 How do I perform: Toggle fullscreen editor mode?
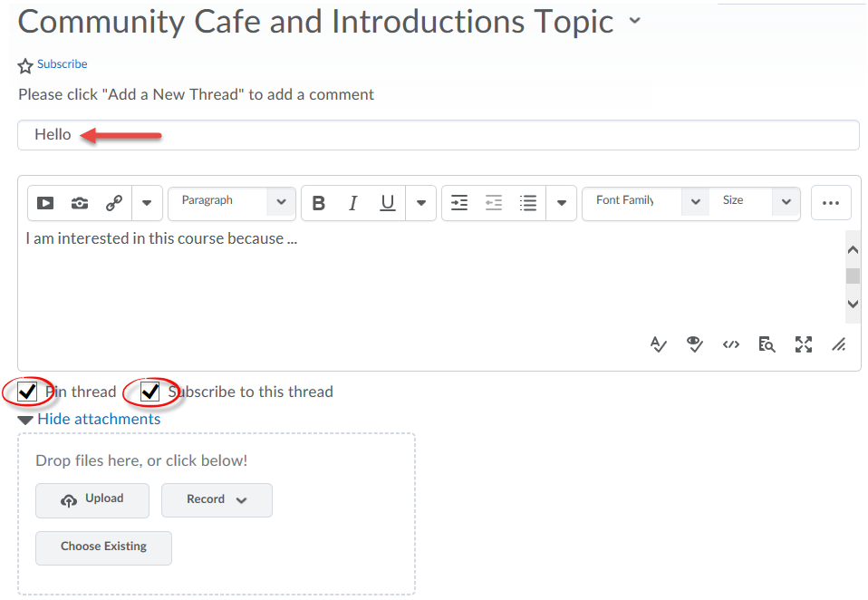point(804,344)
